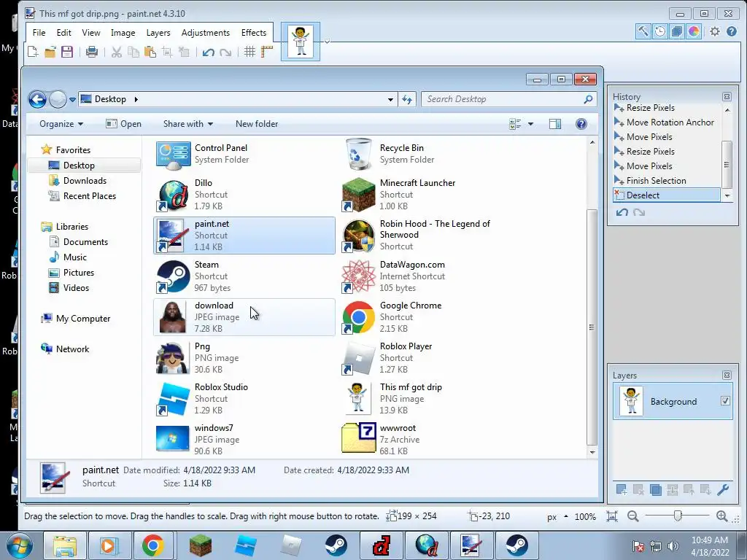The width and height of the screenshot is (747, 560).
Task: Open paint.net Settings gear
Action: coord(715,31)
